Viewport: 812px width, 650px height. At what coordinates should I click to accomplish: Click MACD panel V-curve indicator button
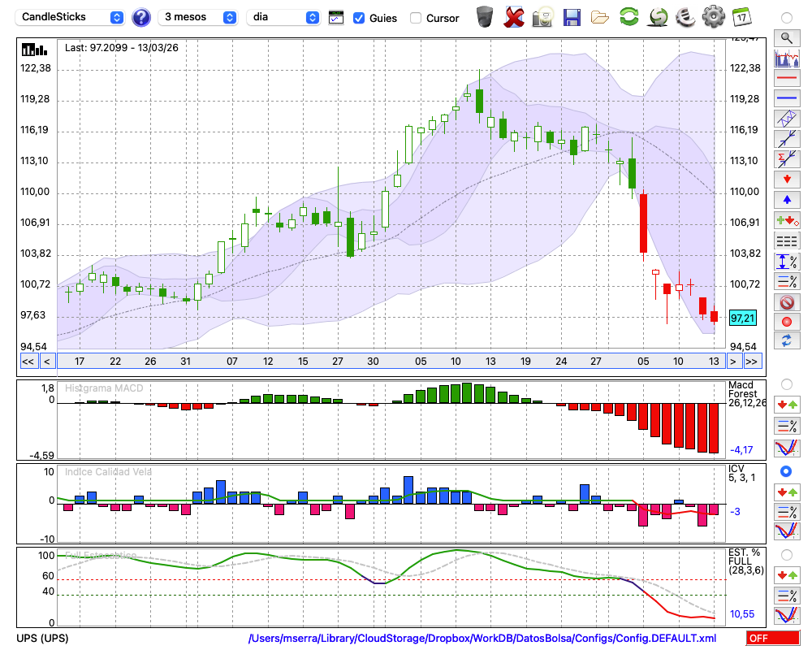(x=787, y=448)
